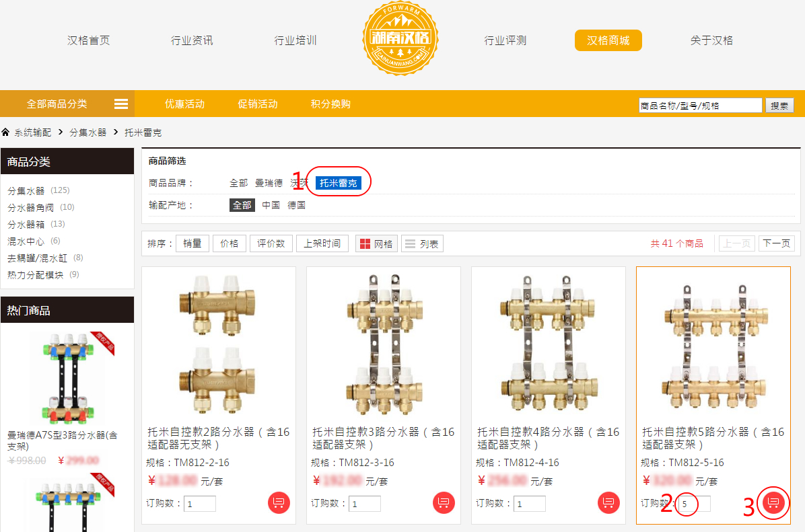This screenshot has width=805, height=532.
Task: Open the 优惠活动 page
Action: (x=185, y=104)
